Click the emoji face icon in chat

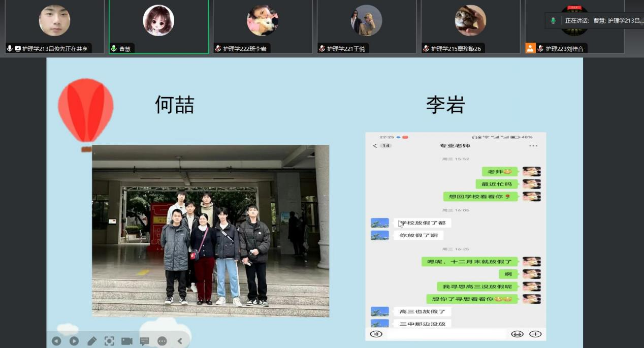[x=517, y=334]
